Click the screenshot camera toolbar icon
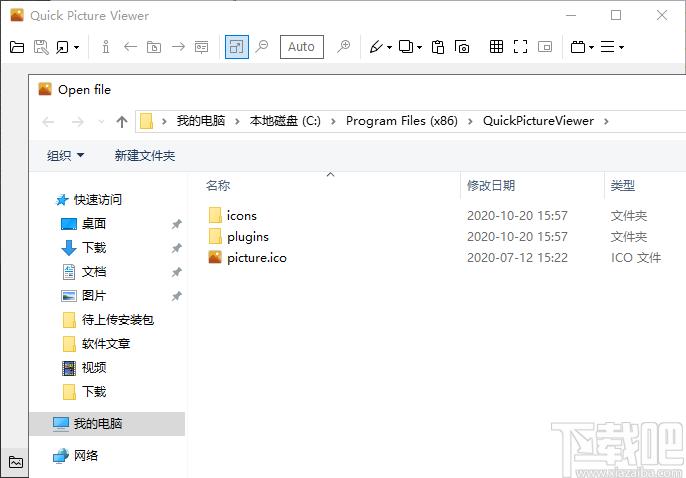This screenshot has height=478, width=686. 462,47
